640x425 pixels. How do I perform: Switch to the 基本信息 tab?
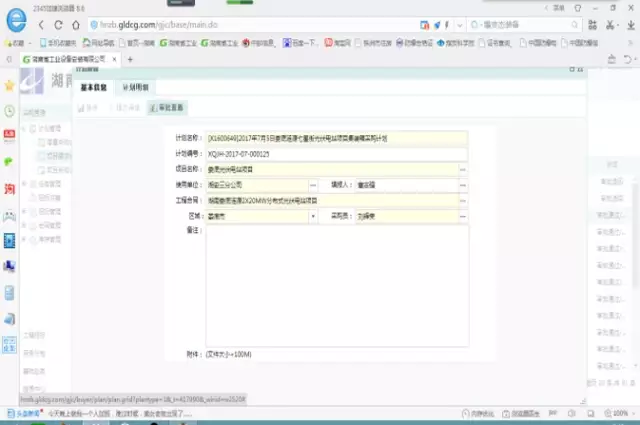pos(93,87)
